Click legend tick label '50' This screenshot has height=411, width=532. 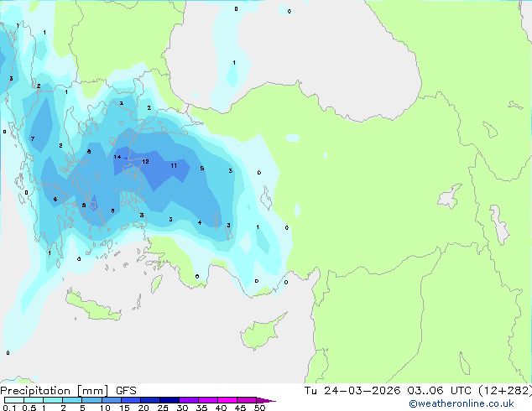(260, 408)
